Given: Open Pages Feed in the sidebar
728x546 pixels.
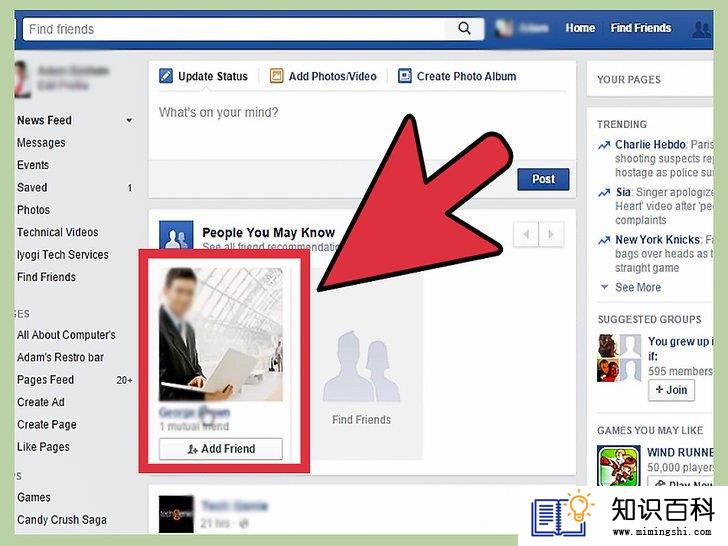Looking at the screenshot, I should [x=45, y=379].
